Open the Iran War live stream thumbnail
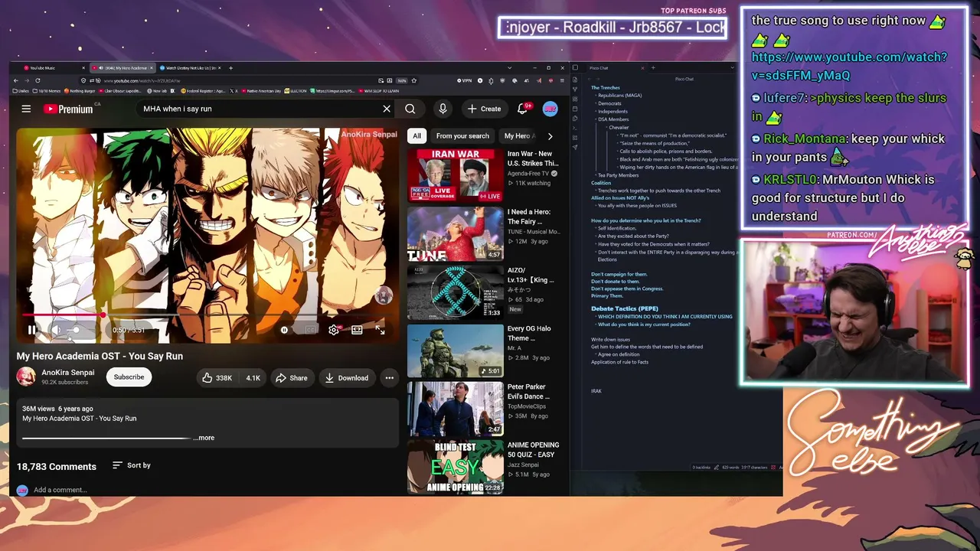This screenshot has height=551, width=980. (x=456, y=175)
